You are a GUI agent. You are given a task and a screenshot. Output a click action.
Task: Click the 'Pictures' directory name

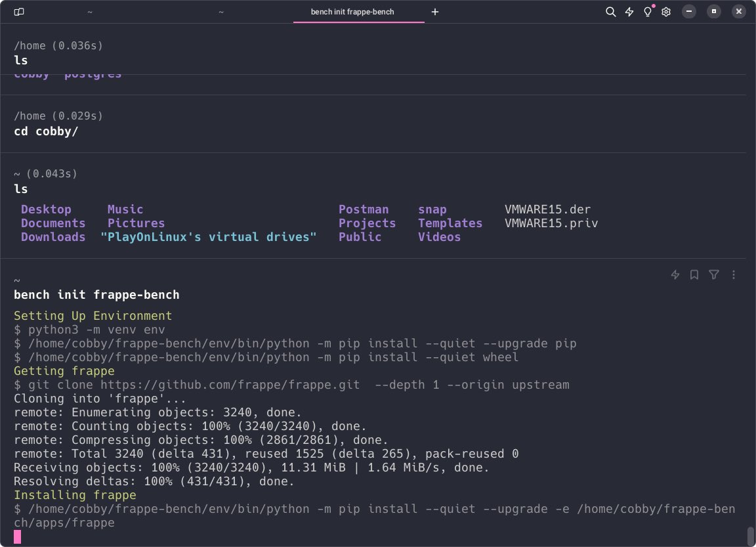pyautogui.click(x=136, y=223)
